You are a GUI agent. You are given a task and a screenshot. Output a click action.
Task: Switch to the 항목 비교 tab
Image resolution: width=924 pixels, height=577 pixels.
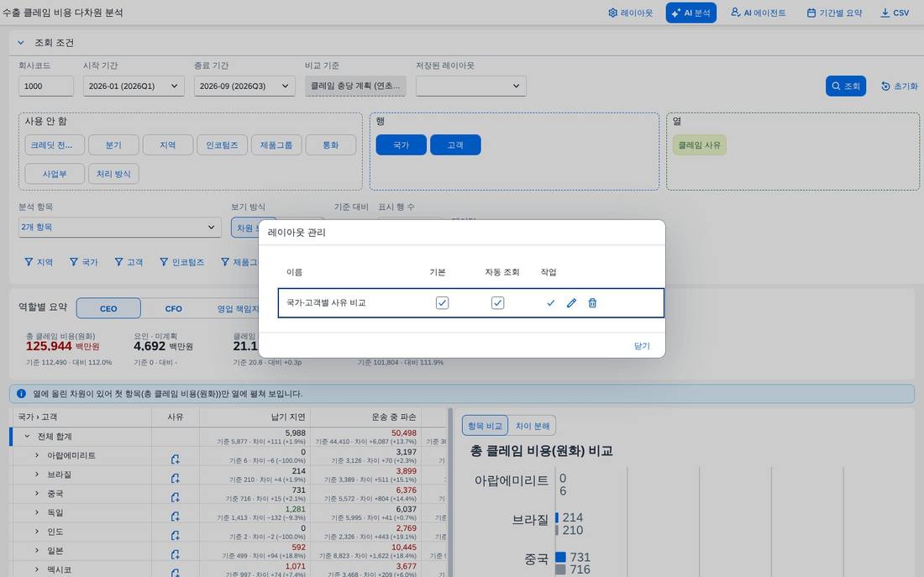tap(485, 426)
